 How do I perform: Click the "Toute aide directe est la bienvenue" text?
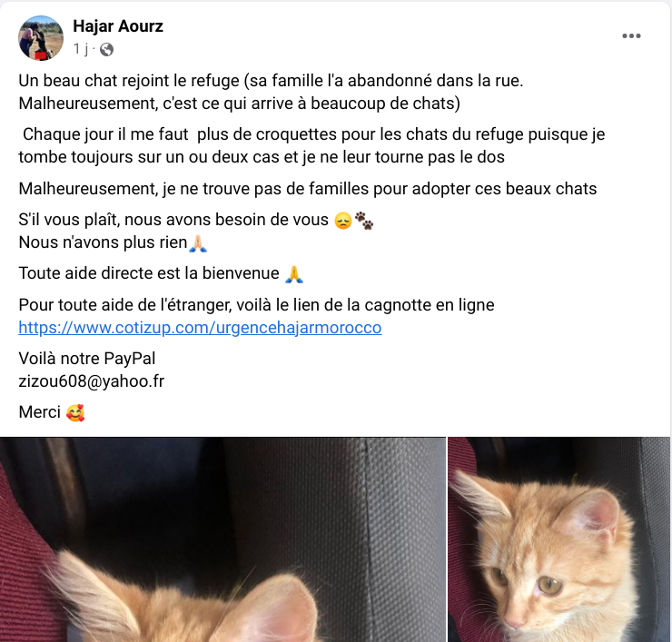point(149,273)
